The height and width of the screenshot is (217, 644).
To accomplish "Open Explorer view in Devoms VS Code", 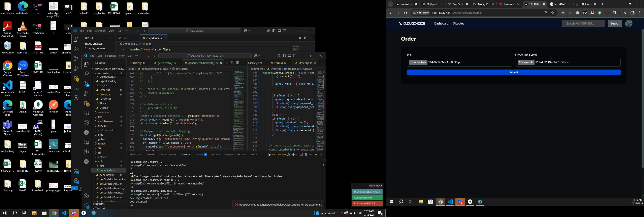I will tap(86, 64).
